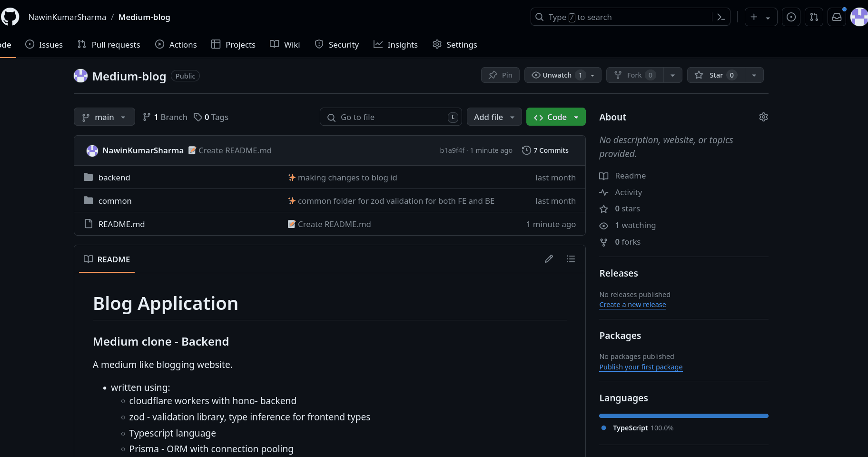Open the repository Settings tab
Image resolution: width=868 pixels, height=457 pixels.
454,45
